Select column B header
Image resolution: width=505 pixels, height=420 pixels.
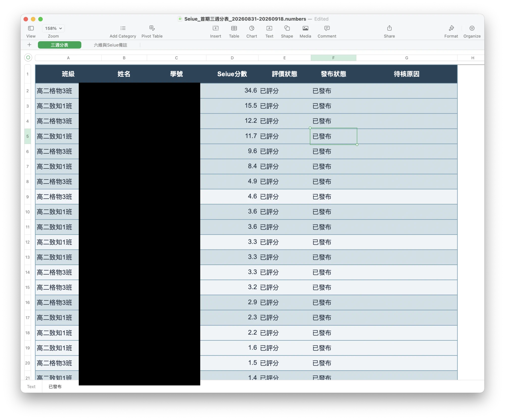pyautogui.click(x=124, y=58)
